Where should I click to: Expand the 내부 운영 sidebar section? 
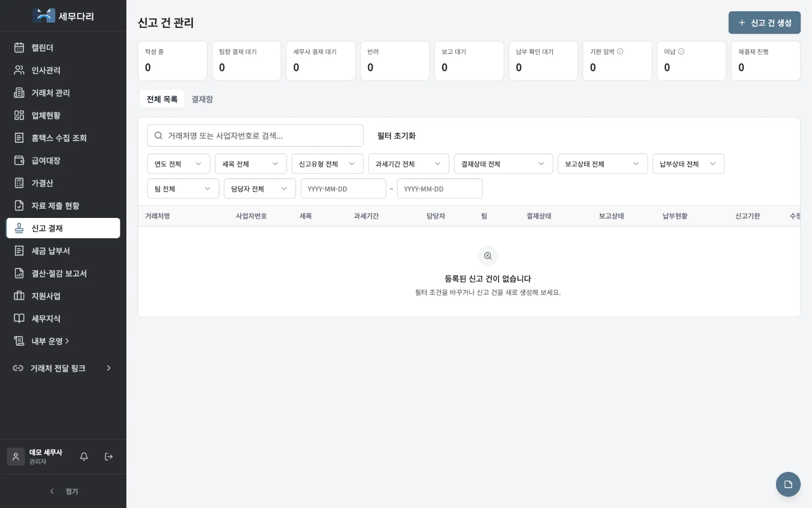click(63, 341)
